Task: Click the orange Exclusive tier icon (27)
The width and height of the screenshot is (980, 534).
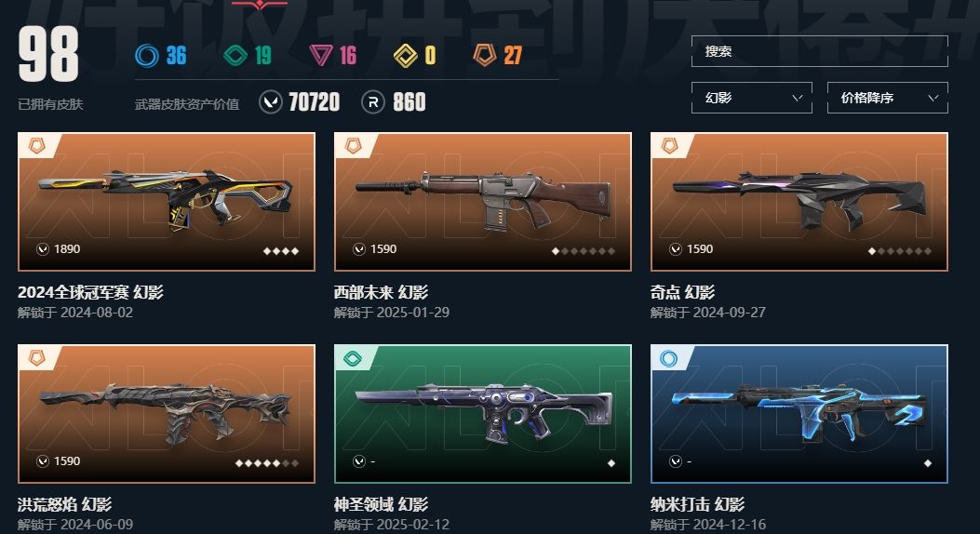Action: click(x=484, y=55)
